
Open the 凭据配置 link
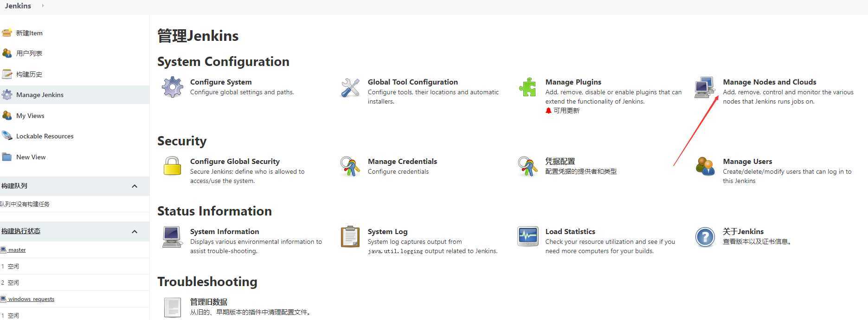tap(560, 161)
